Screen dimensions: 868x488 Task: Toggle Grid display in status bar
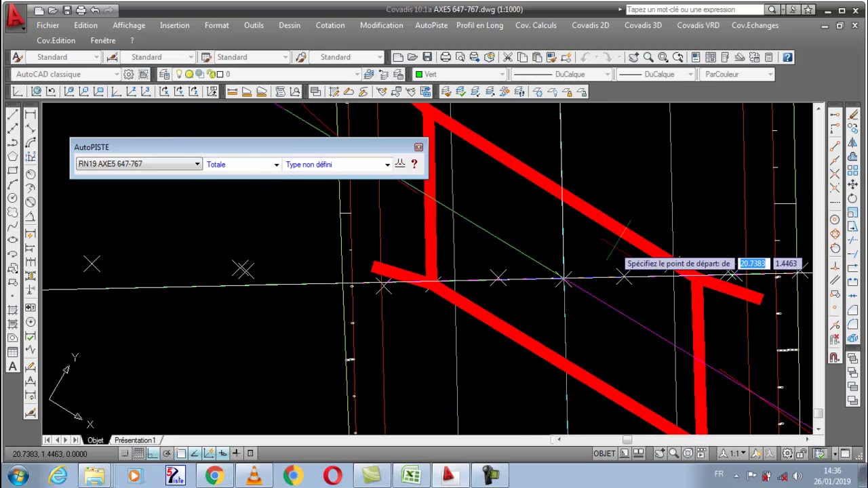(138, 453)
